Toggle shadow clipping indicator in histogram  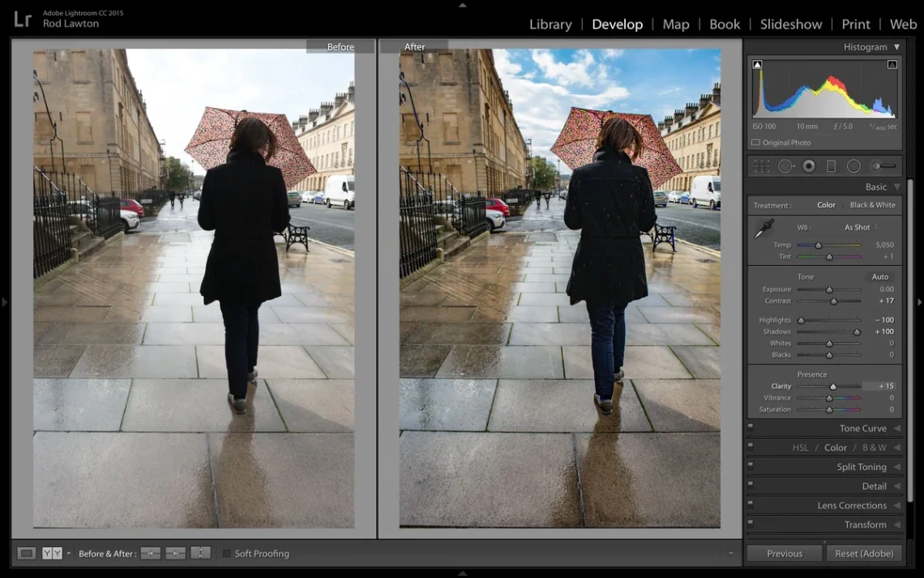[757, 65]
